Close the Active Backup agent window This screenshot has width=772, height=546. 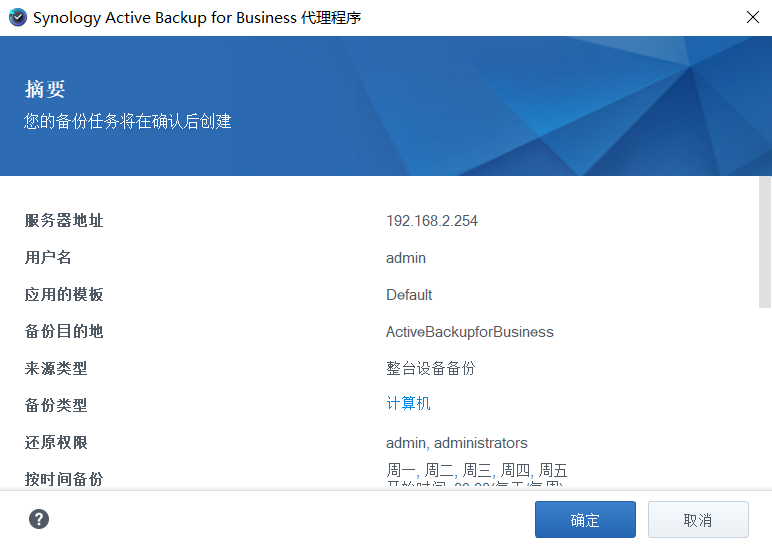753,17
